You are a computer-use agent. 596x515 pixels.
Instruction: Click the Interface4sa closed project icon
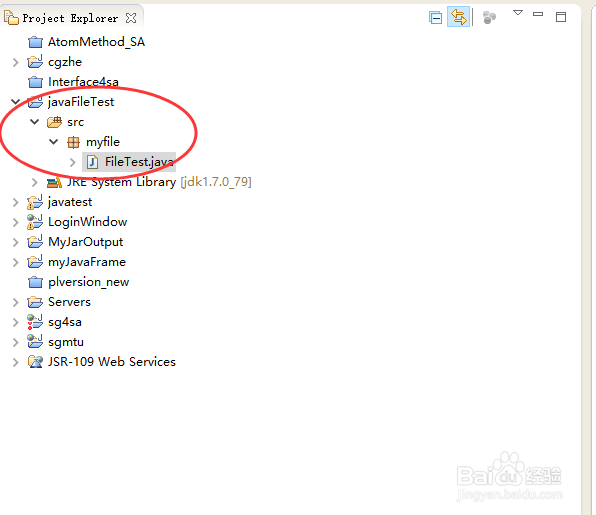35,82
